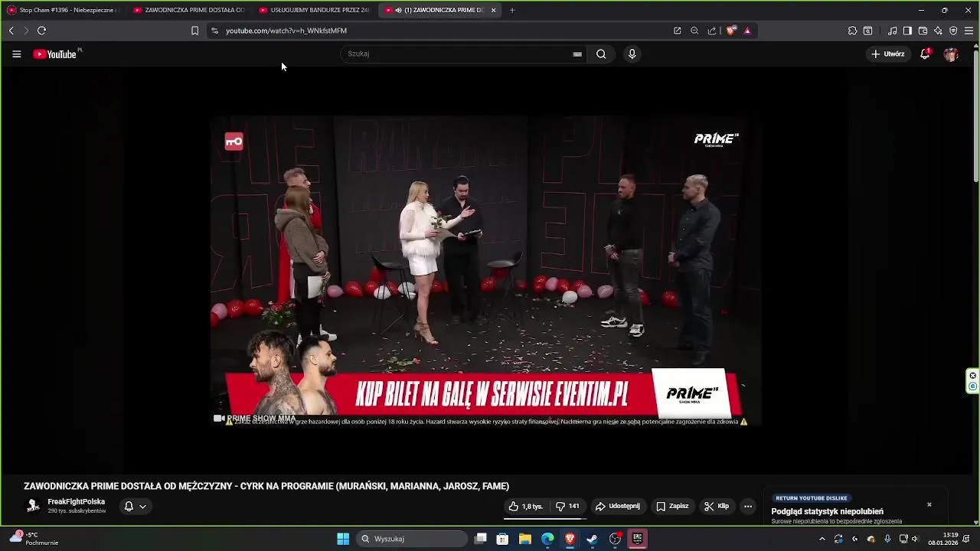Image resolution: width=980 pixels, height=551 pixels.
Task: Click the Utwórz create button
Action: (x=888, y=54)
